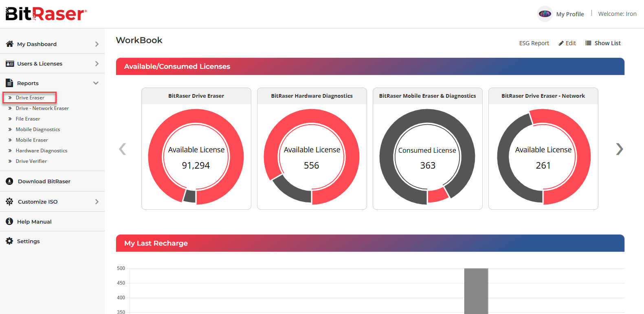Click the My Dashboard home icon
The image size is (644, 314).
[x=10, y=44]
